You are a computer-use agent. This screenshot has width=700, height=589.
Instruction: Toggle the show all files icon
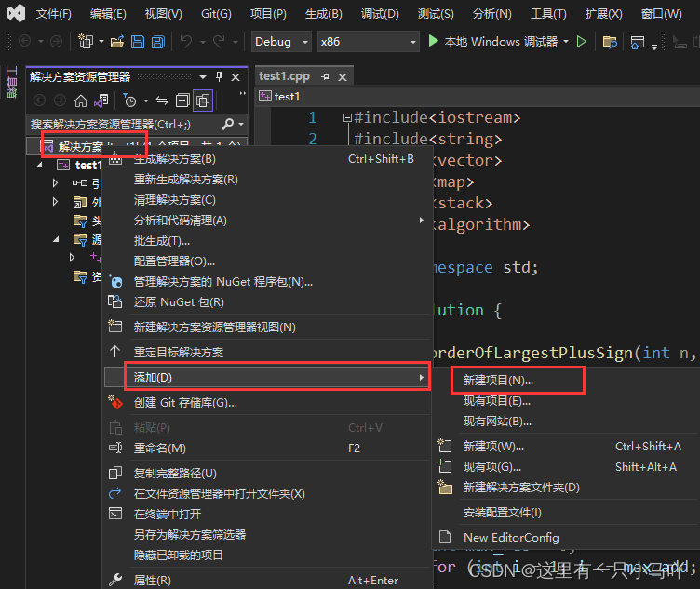pyautogui.click(x=203, y=100)
